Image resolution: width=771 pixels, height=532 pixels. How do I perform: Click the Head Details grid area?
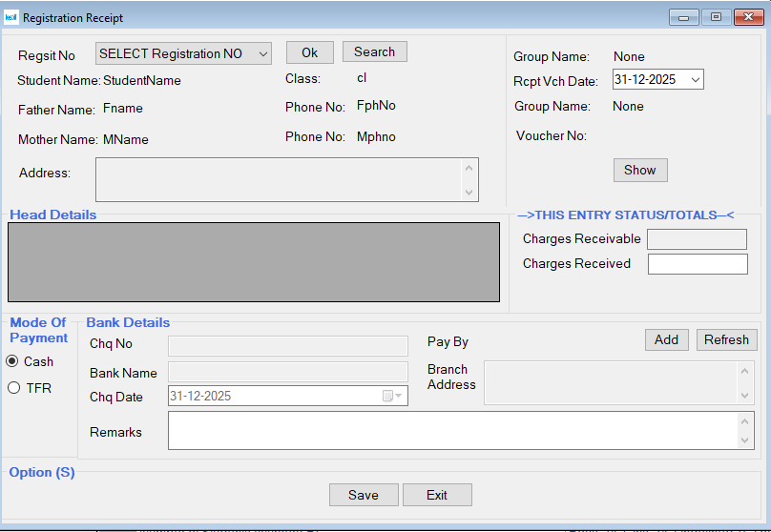[254, 262]
